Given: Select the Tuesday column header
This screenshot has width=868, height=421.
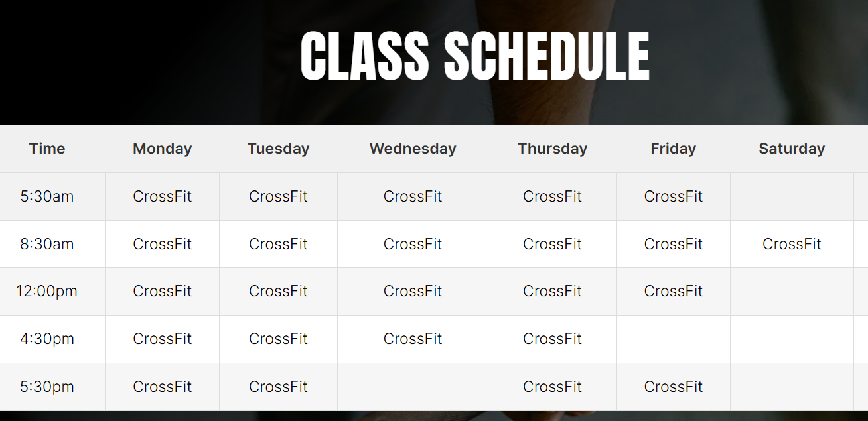Looking at the screenshot, I should coord(278,149).
